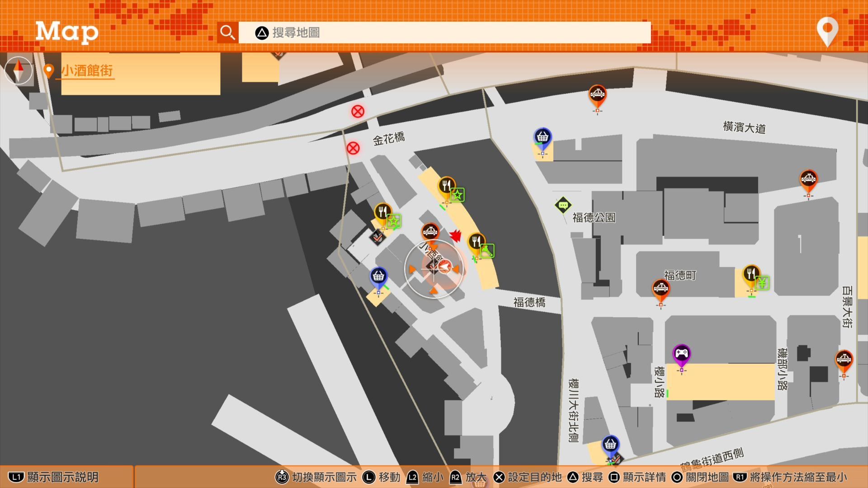Click the 福德町 district label
The image size is (868, 488).
pyautogui.click(x=680, y=275)
